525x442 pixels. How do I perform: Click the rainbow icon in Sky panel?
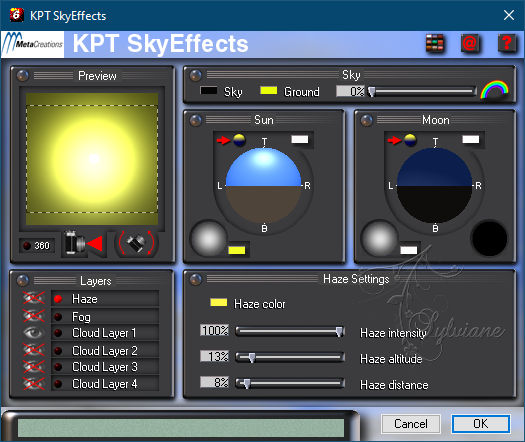494,89
